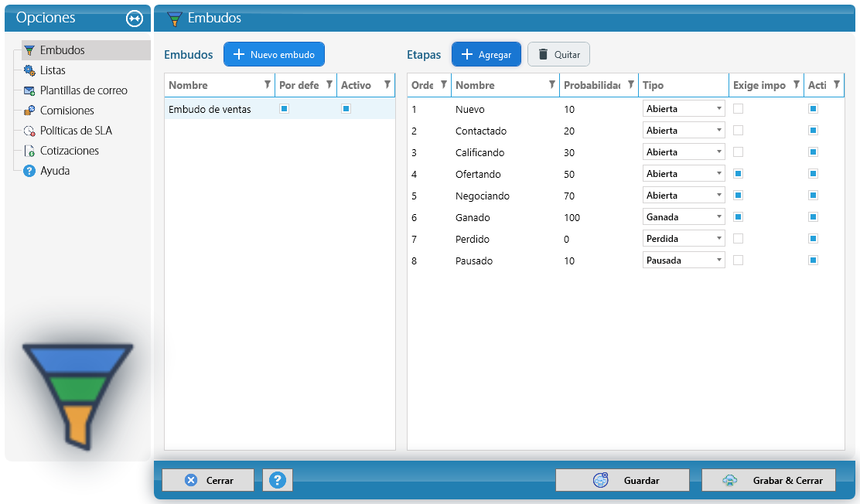Open the Cotizaciones document icon
The height and width of the screenshot is (504, 860).
[29, 151]
